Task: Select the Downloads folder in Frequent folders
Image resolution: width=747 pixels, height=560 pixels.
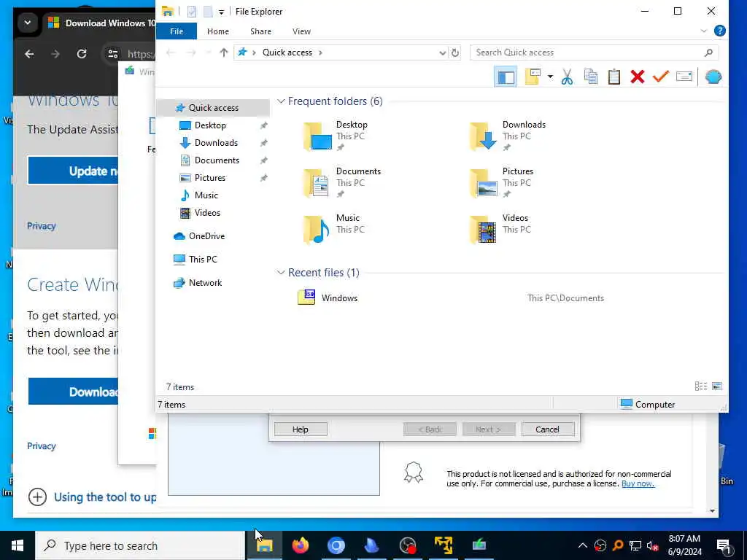Action: [508, 136]
